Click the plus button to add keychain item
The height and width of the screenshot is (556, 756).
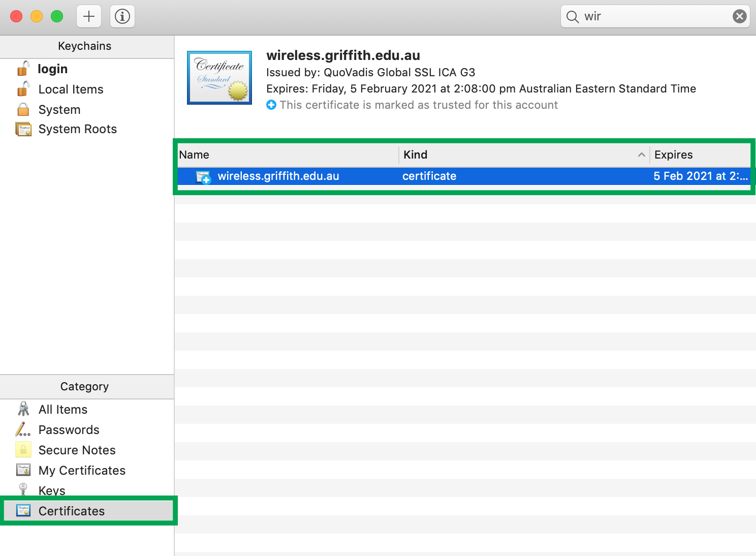coord(89,16)
